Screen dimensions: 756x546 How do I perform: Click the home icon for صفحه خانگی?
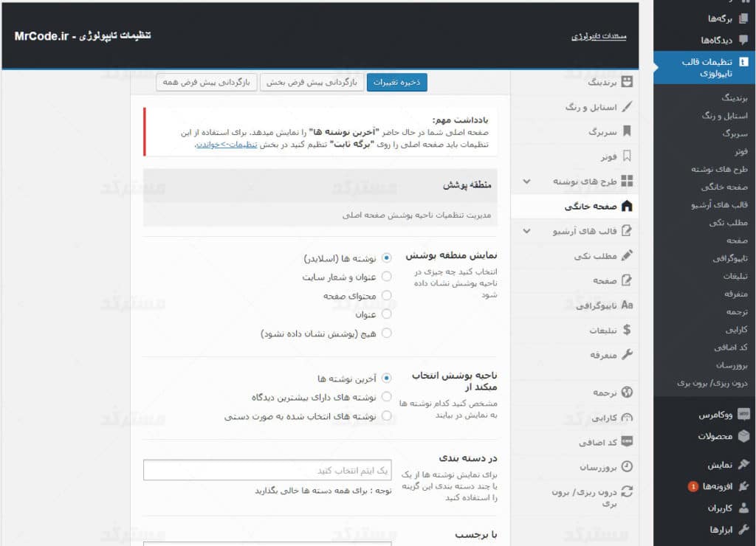tap(627, 206)
